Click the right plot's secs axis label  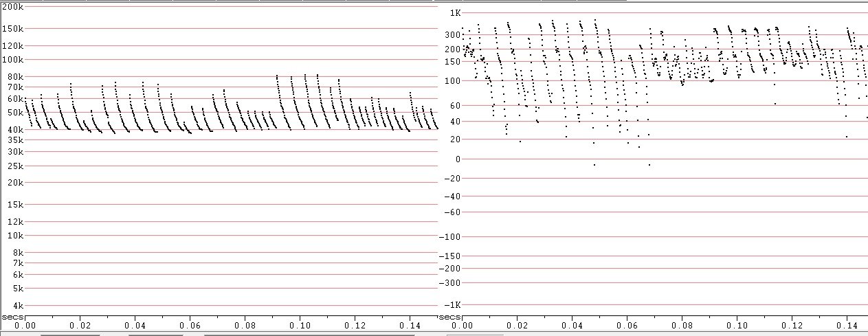pos(449,317)
